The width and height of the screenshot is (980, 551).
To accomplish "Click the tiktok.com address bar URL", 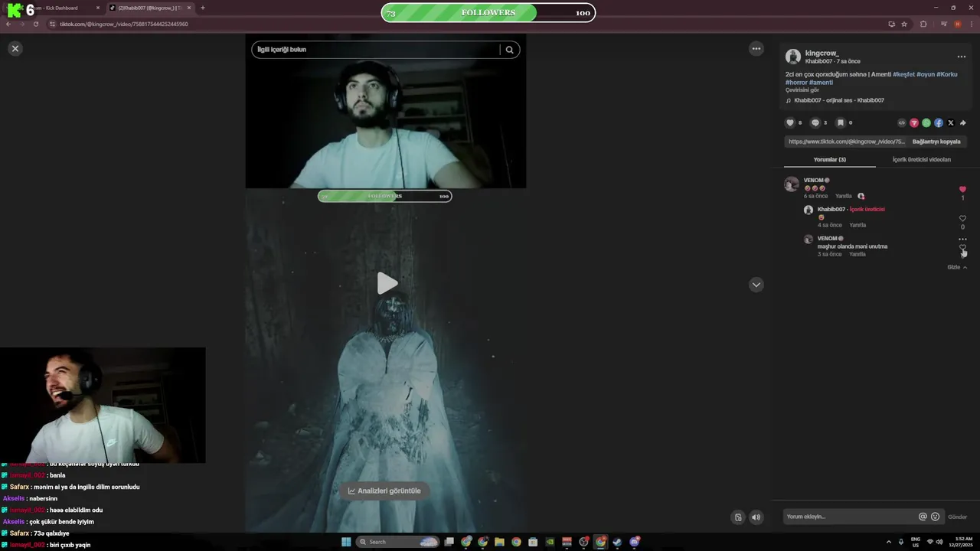I will coord(124,24).
